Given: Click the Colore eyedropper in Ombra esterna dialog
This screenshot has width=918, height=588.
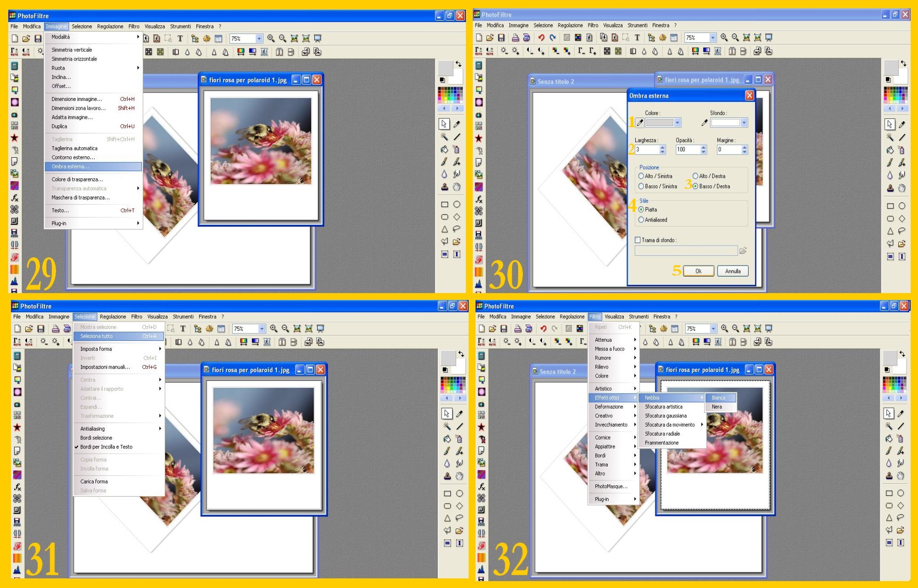Looking at the screenshot, I should [x=640, y=122].
